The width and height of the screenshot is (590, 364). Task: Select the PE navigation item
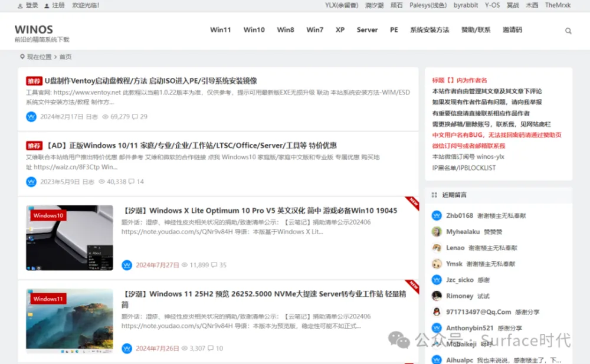point(394,30)
